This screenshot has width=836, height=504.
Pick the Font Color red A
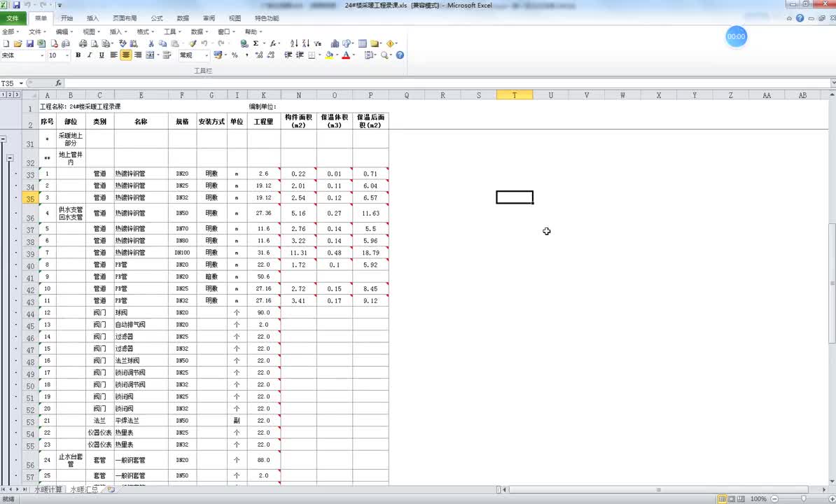(346, 55)
